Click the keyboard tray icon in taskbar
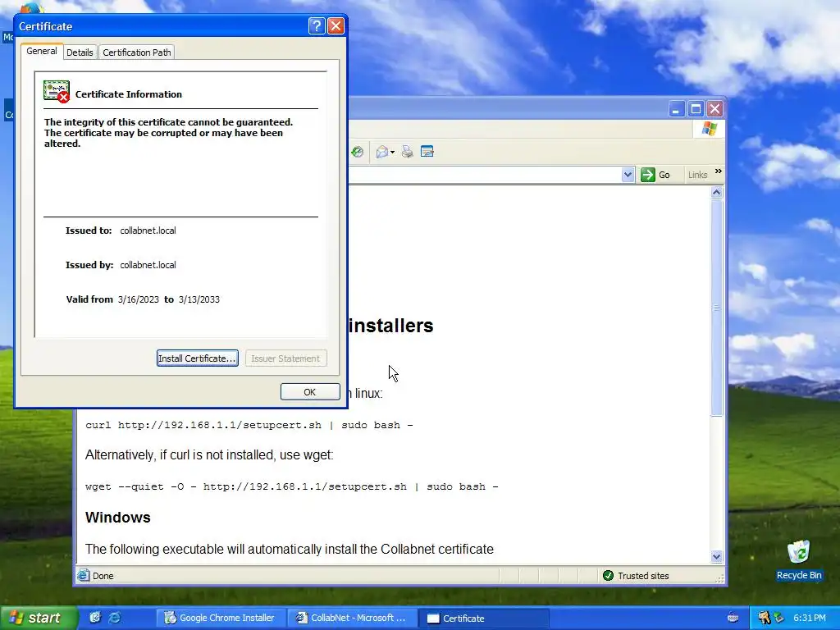Viewport: 840px width, 630px height. click(x=733, y=618)
